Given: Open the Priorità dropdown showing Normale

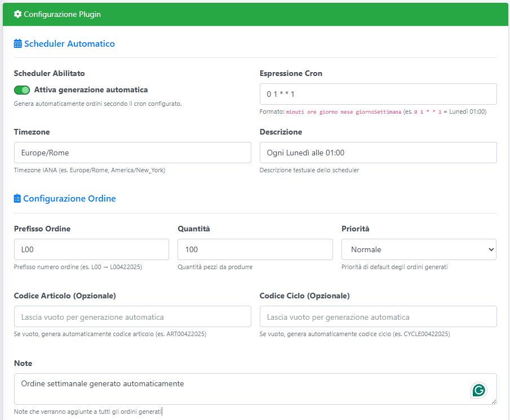Looking at the screenshot, I should click(419, 249).
